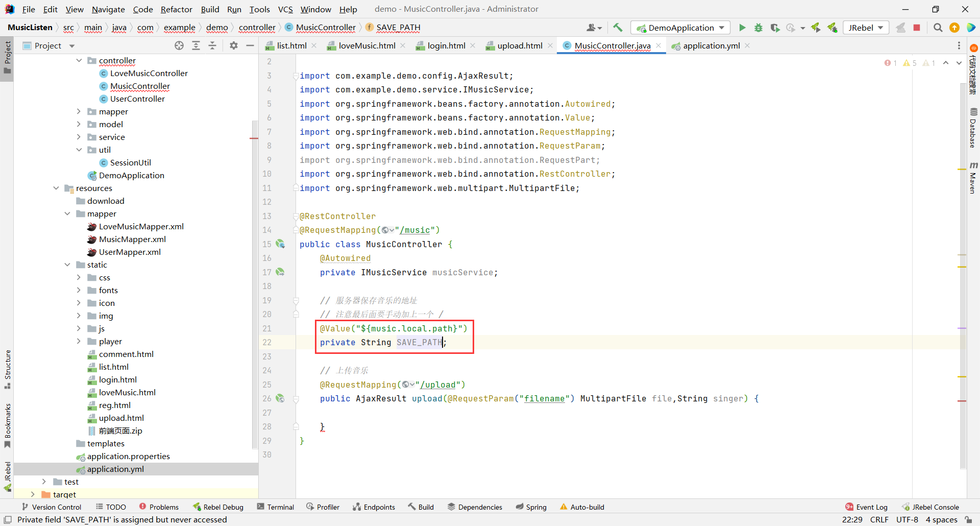Stop the running application using red square
The width and height of the screenshot is (980, 526).
[x=917, y=28]
